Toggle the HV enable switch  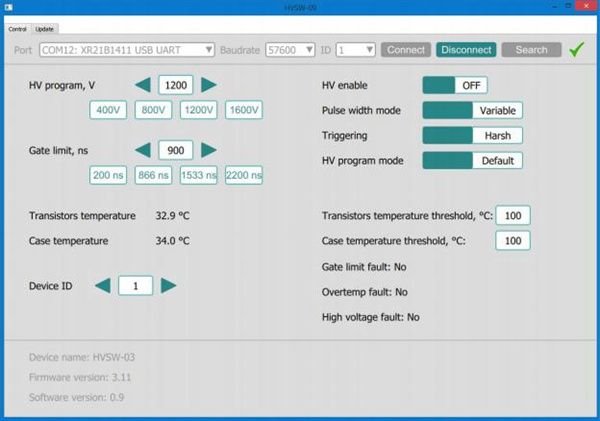click(x=472, y=85)
